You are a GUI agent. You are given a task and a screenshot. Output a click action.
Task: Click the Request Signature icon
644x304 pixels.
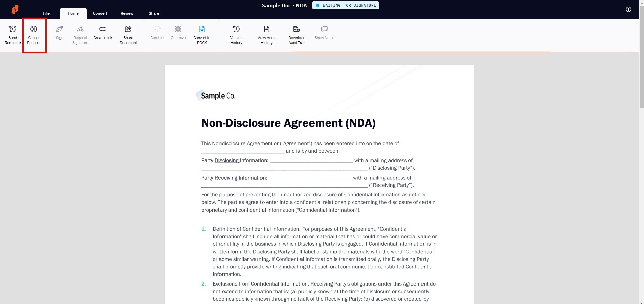(80, 29)
